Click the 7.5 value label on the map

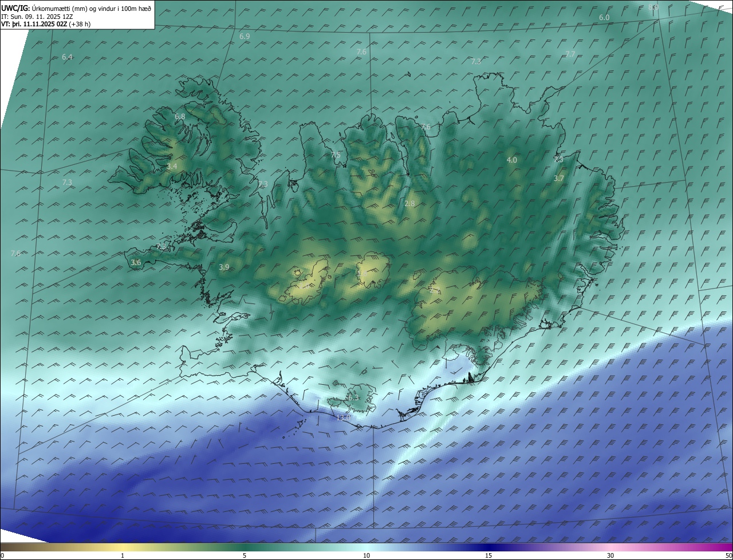click(x=336, y=155)
